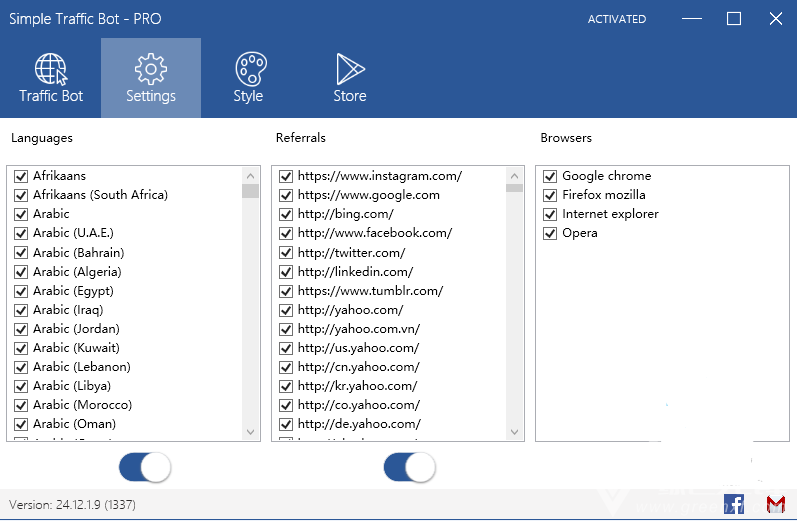This screenshot has height=521, width=797.
Task: Uncheck Arabic (Lebanon) checkbox
Action: 21,367
